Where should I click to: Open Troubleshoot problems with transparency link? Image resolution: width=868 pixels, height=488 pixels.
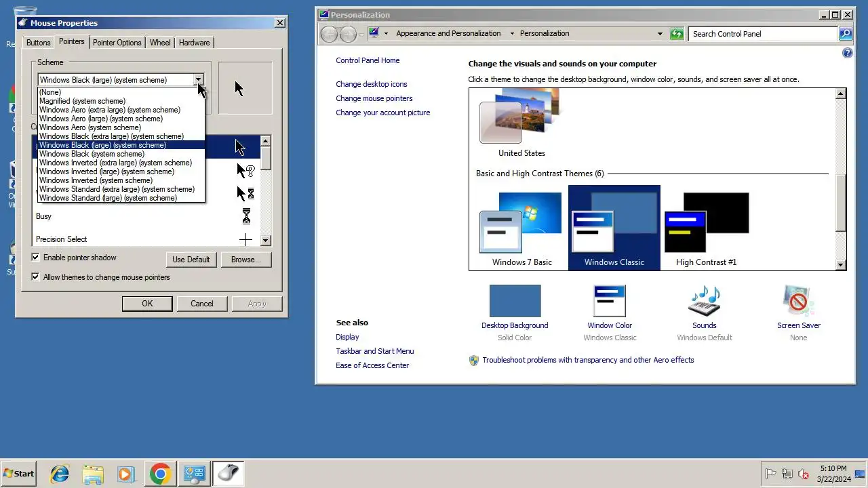tap(588, 360)
